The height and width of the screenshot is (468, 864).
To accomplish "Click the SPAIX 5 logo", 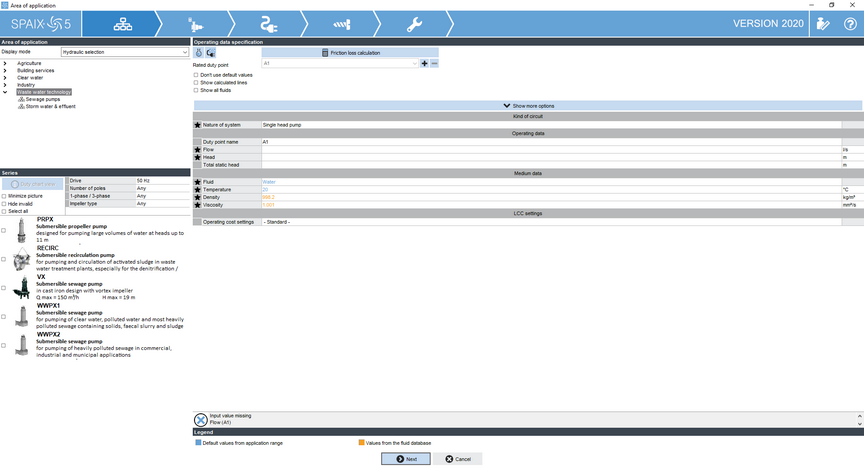I will pos(41,24).
